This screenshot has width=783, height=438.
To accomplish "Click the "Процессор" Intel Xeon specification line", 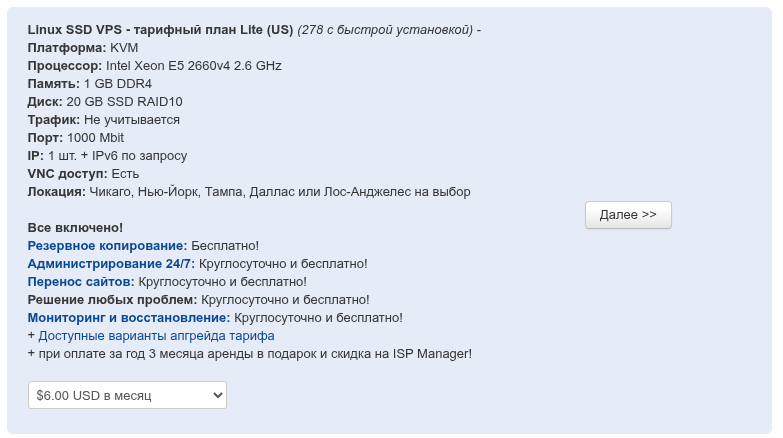I will 154,65.
